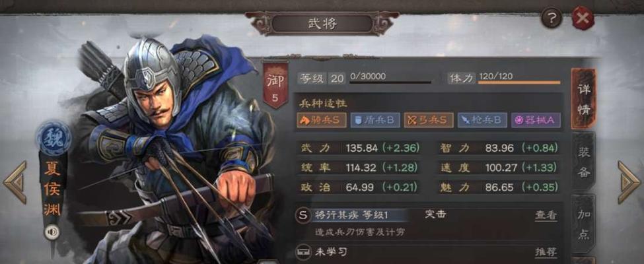The width and height of the screenshot is (644, 264).
Task: Tap the S-rank skill badge icon
Action: pos(303,215)
